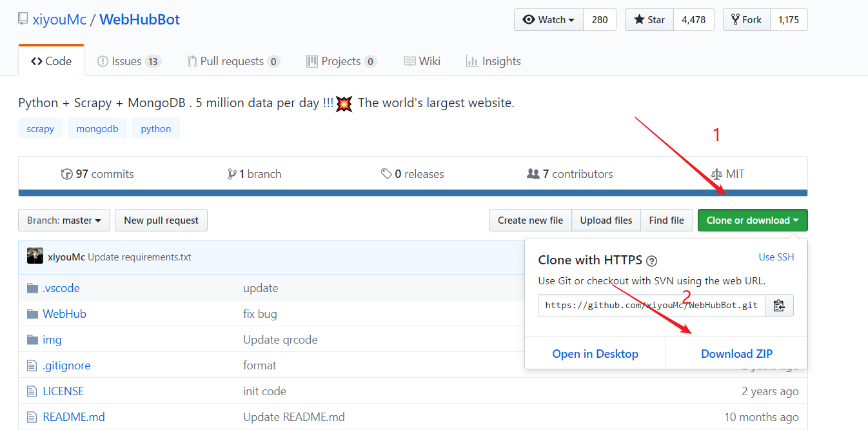868x430 pixels.
Task: Open the WebHubBot repository name link
Action: [139, 19]
